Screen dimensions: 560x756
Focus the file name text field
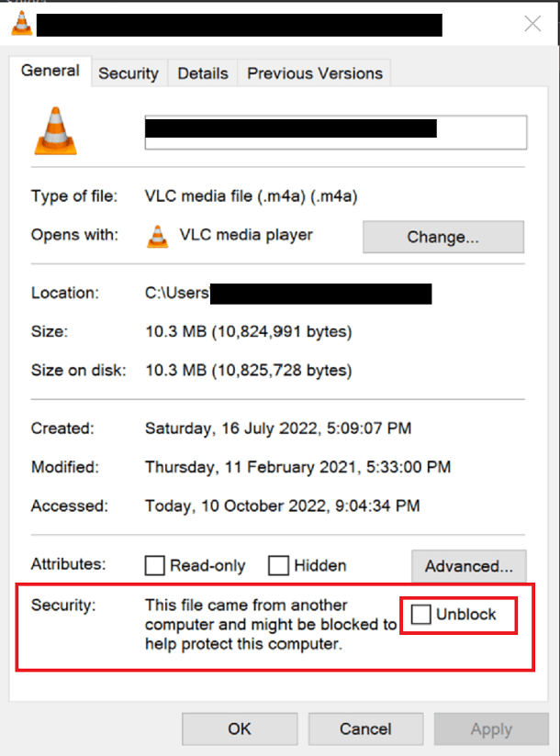click(336, 132)
